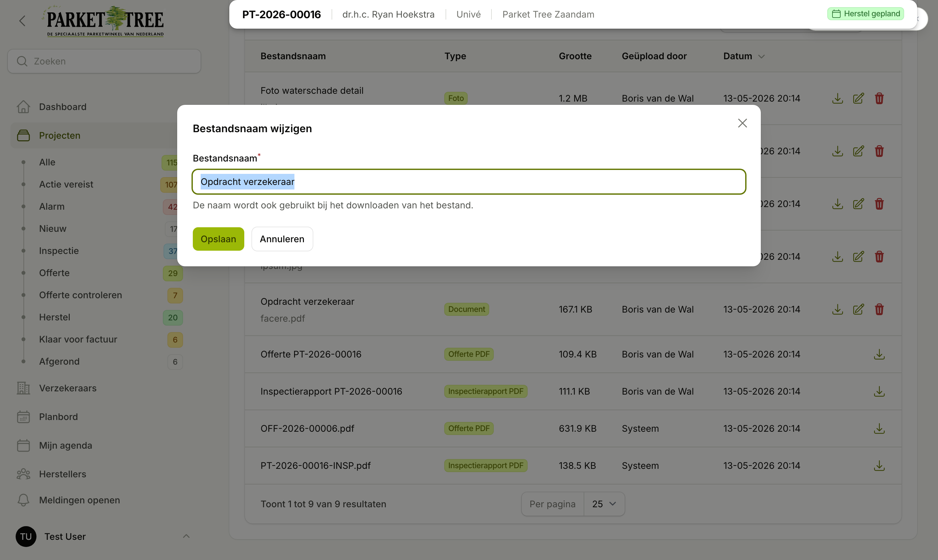
Task: Filter projects by Alle
Action: click(47, 162)
